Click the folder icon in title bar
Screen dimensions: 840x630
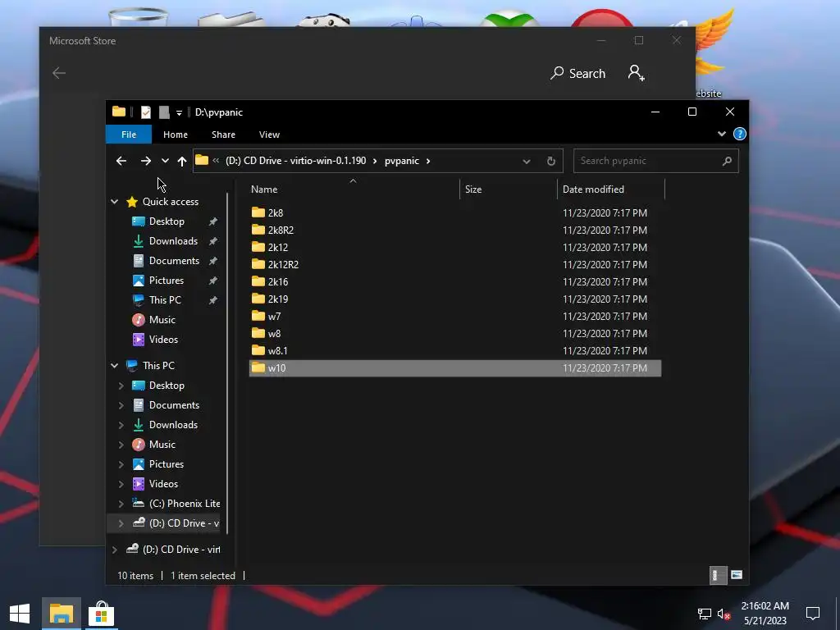click(119, 112)
